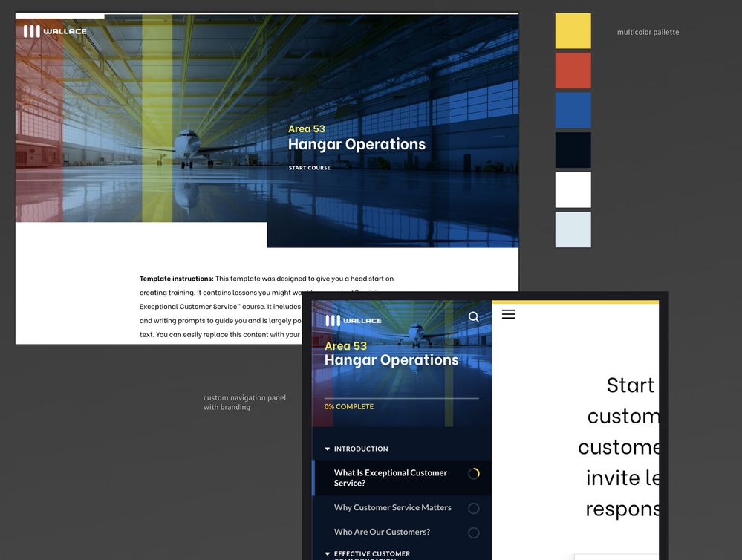Click the START COURSE link
Viewport: 742px width, 560px height.
tap(310, 168)
